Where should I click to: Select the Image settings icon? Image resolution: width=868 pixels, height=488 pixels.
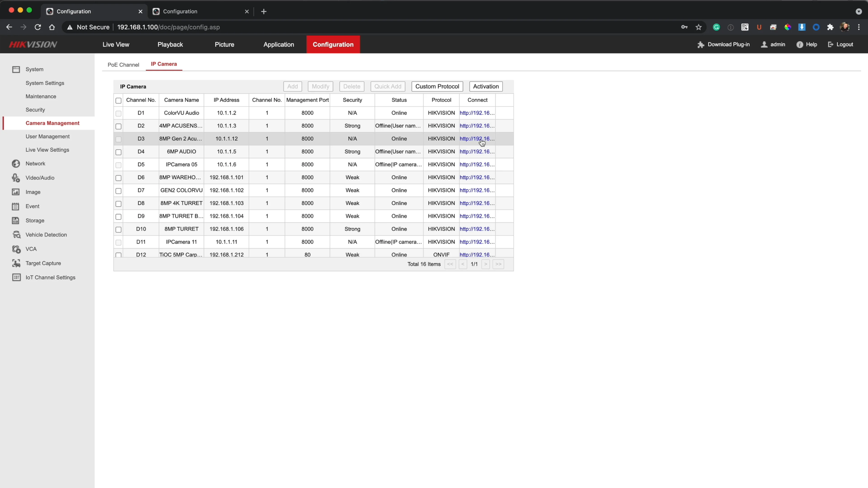click(x=16, y=192)
